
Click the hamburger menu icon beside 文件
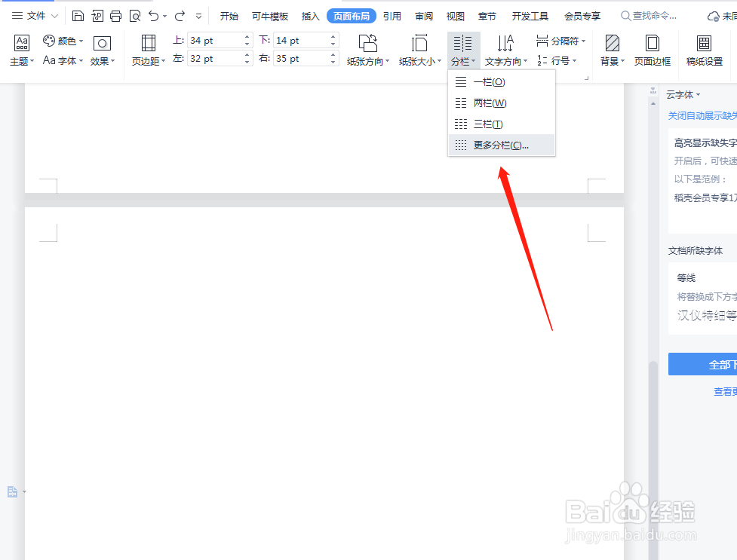pos(17,16)
